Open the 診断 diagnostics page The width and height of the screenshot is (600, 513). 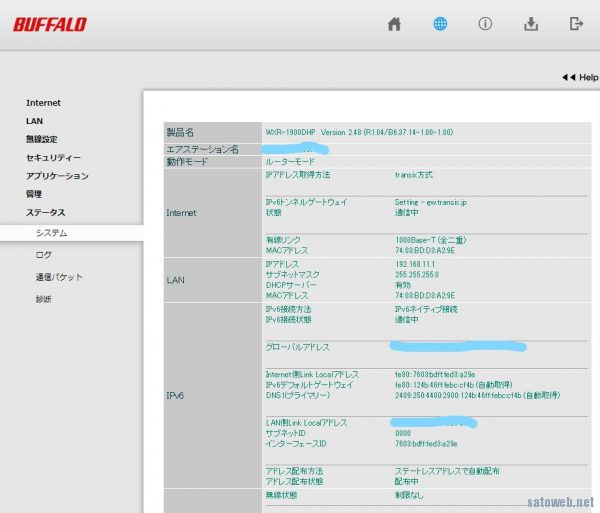tap(43, 299)
